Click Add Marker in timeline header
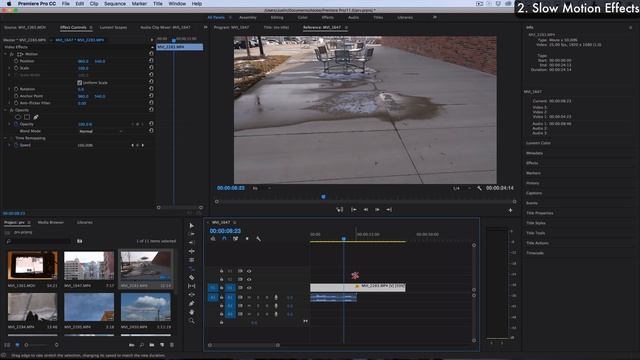Viewport: 640px width, 360px height. pos(247,239)
